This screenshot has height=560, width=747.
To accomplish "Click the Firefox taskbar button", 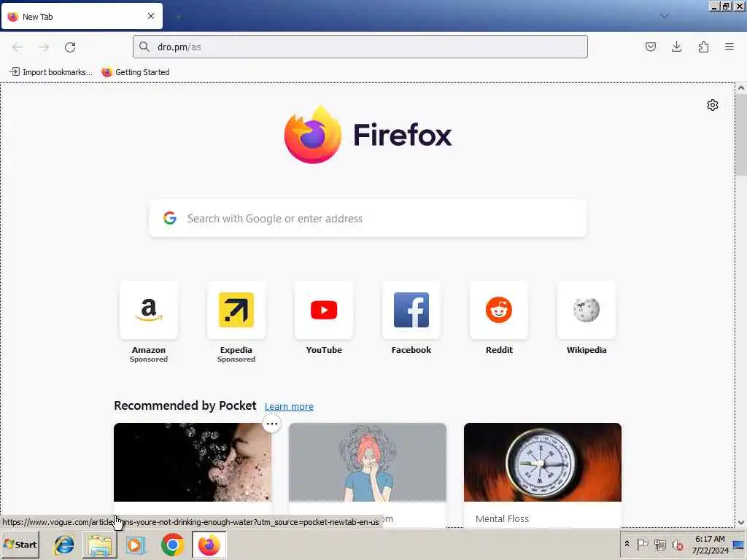I will (x=209, y=545).
